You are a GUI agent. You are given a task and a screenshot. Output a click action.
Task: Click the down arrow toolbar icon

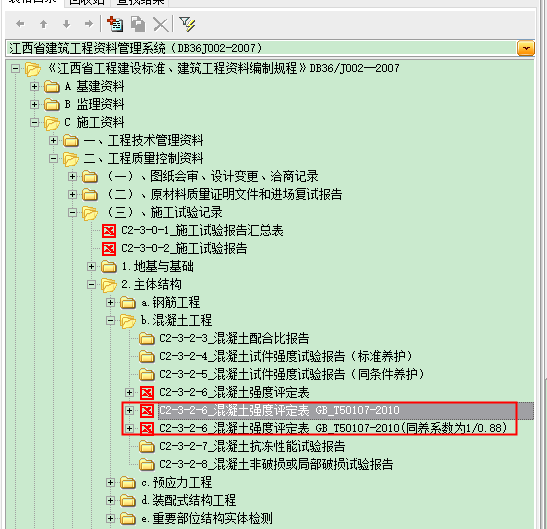66,24
